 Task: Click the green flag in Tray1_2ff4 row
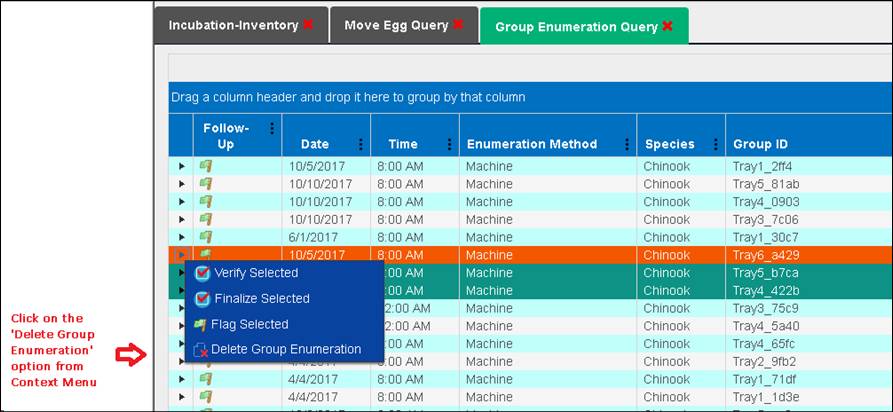(206, 166)
